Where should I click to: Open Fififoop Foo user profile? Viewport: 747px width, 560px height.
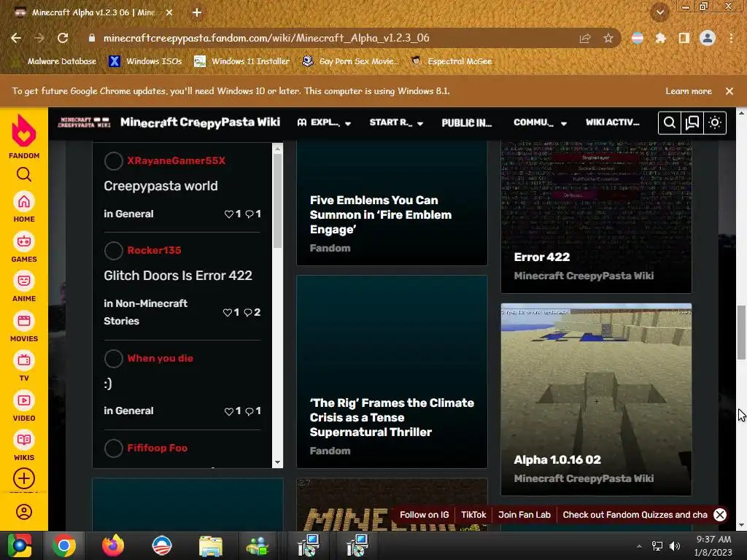click(x=158, y=448)
